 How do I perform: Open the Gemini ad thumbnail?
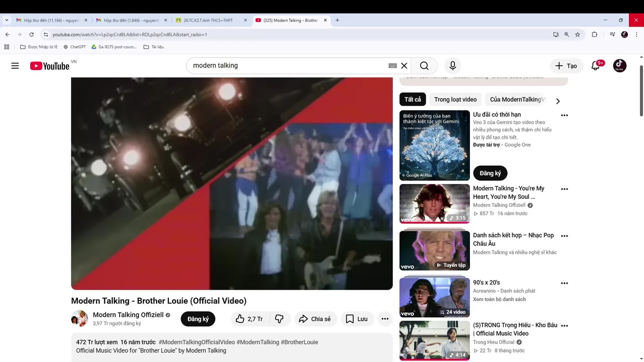point(435,145)
